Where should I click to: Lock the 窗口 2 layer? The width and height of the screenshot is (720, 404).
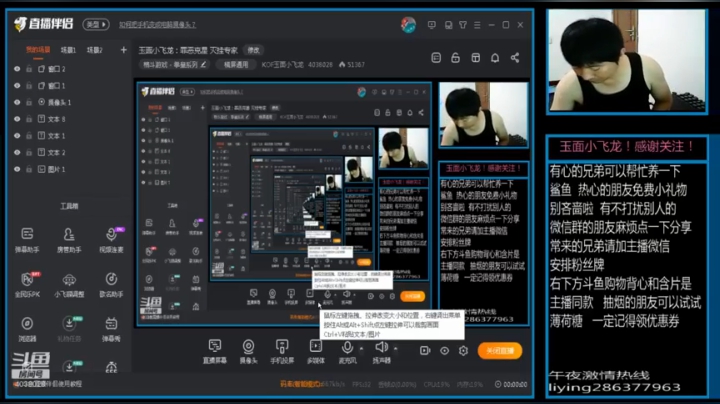click(29, 69)
